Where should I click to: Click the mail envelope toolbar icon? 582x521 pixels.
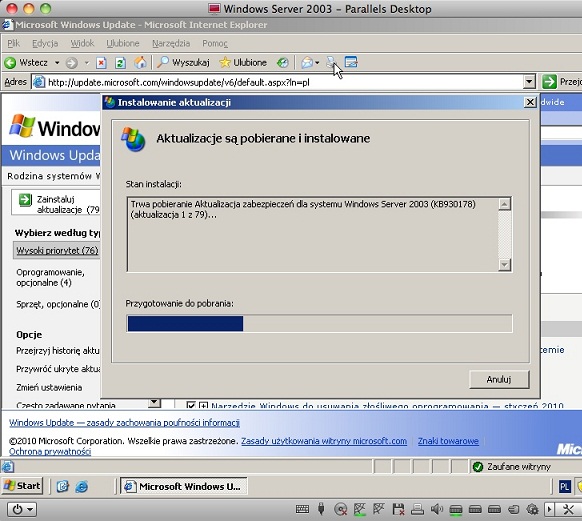click(307, 63)
